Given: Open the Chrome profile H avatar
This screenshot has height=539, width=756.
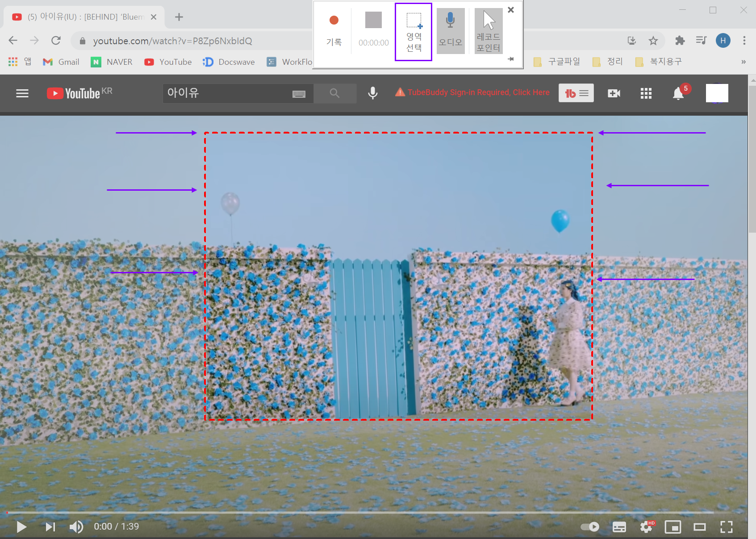Looking at the screenshot, I should coord(723,41).
